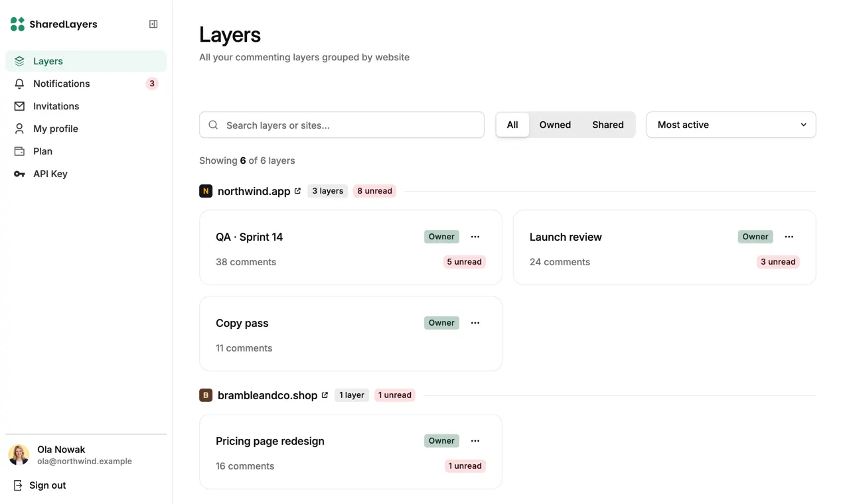Open the brambleandco.shop site link
Screen dimensions: 843x504
coord(268,395)
